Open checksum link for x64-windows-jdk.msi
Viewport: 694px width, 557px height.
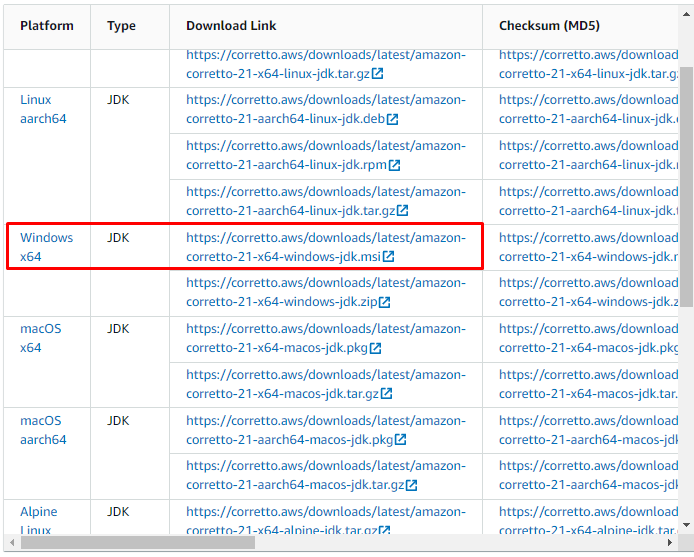click(x=588, y=247)
